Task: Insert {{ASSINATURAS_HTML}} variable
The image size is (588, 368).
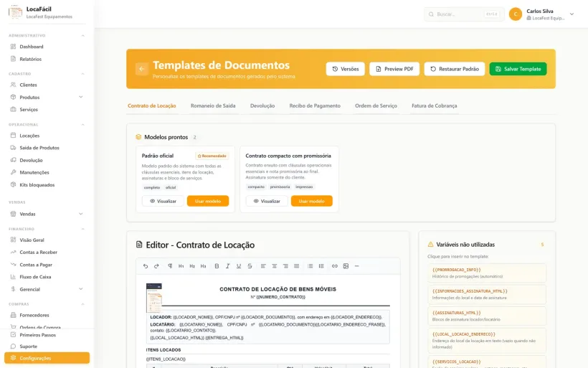Action: [x=487, y=316]
